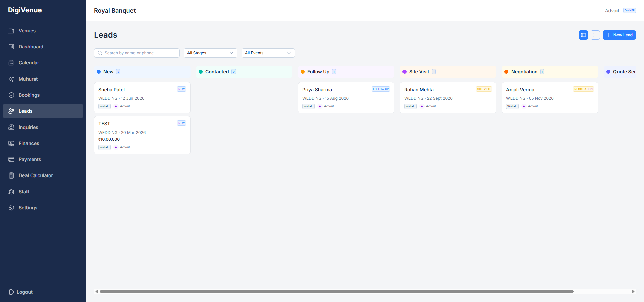Create a New Lead
Image resolution: width=644 pixels, height=302 pixels.
click(619, 35)
